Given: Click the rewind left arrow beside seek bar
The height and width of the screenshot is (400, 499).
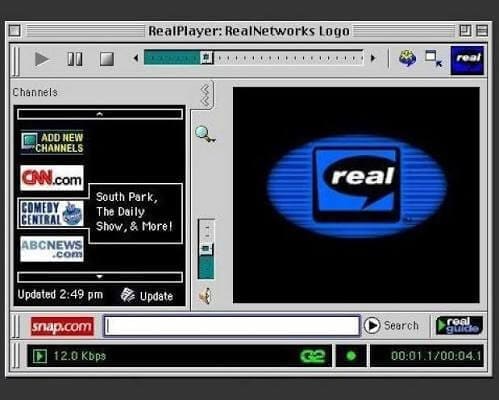Looking at the screenshot, I should pyautogui.click(x=136, y=58).
